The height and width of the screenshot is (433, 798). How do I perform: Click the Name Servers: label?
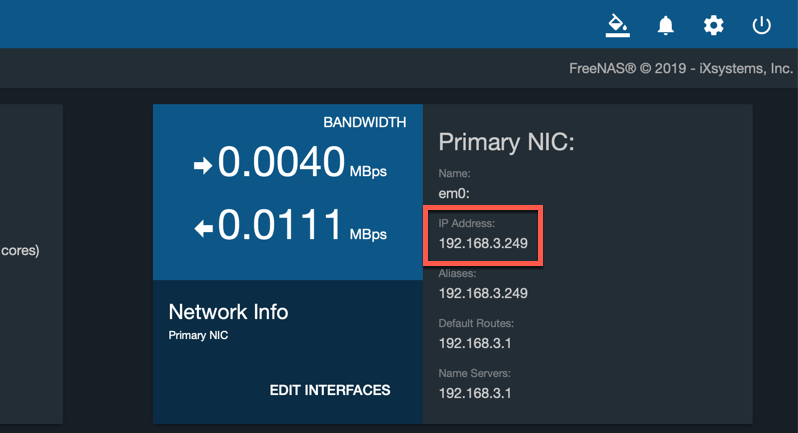tap(474, 373)
